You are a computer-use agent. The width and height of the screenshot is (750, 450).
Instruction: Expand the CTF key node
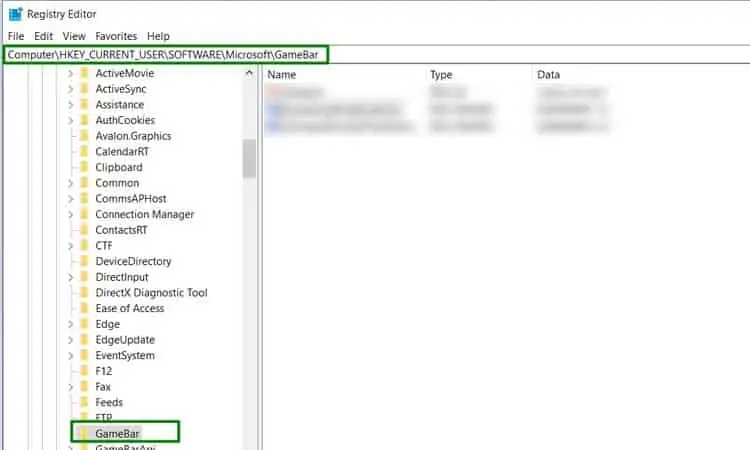point(70,246)
